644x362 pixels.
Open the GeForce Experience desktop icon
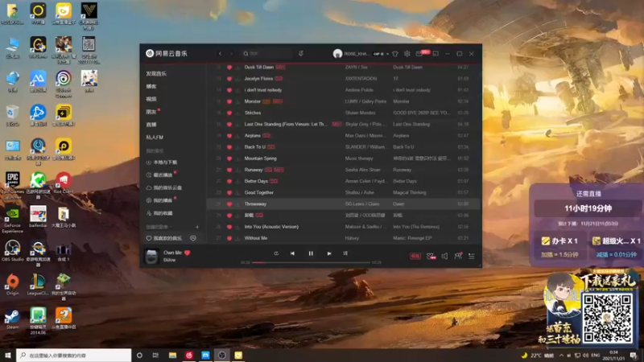coord(12,220)
